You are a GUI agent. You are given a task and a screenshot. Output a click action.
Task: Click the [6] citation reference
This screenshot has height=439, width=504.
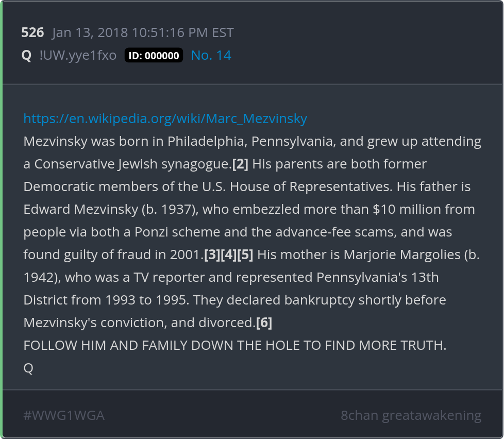tap(264, 323)
